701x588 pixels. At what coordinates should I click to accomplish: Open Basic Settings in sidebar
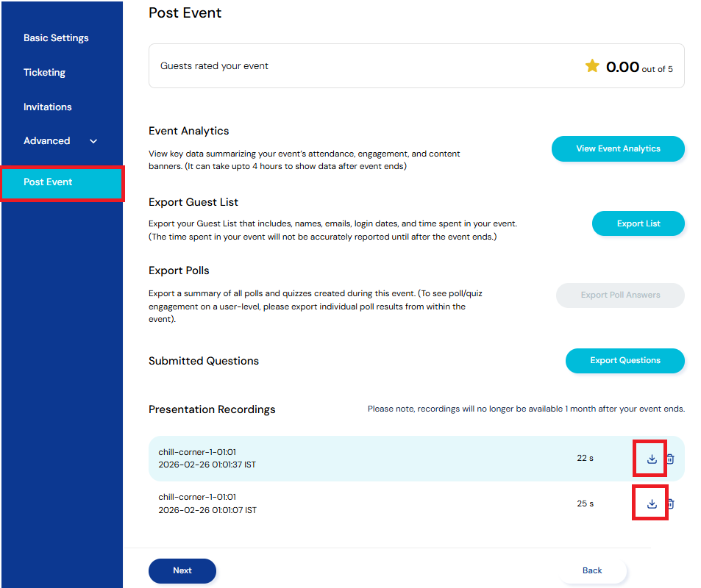(56, 38)
